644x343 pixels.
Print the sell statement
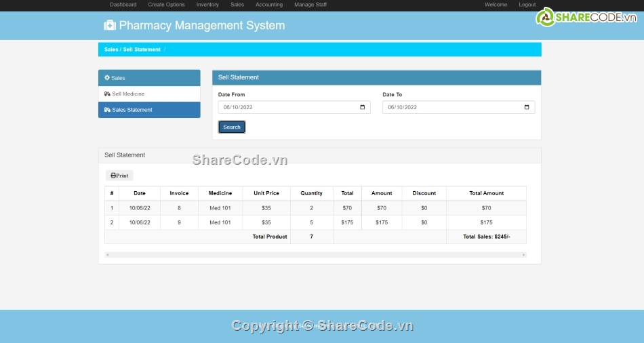[x=119, y=176]
